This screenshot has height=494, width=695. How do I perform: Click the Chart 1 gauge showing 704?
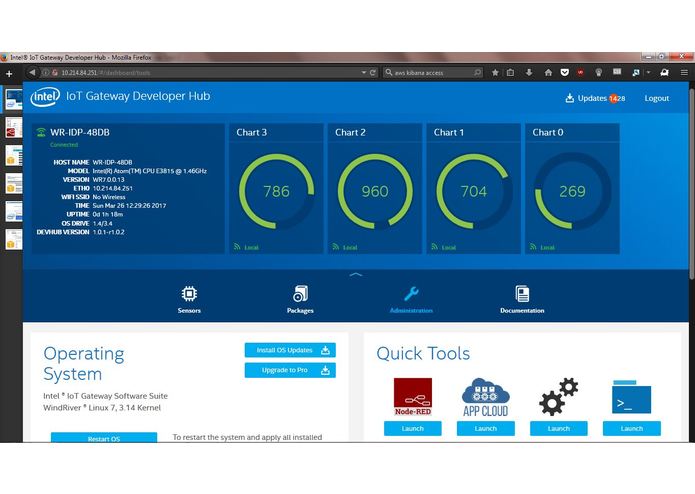point(474,191)
